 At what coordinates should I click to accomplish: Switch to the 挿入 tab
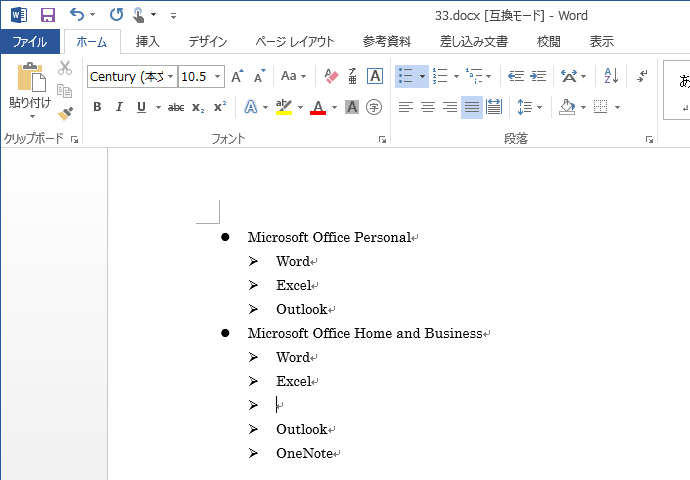click(147, 42)
